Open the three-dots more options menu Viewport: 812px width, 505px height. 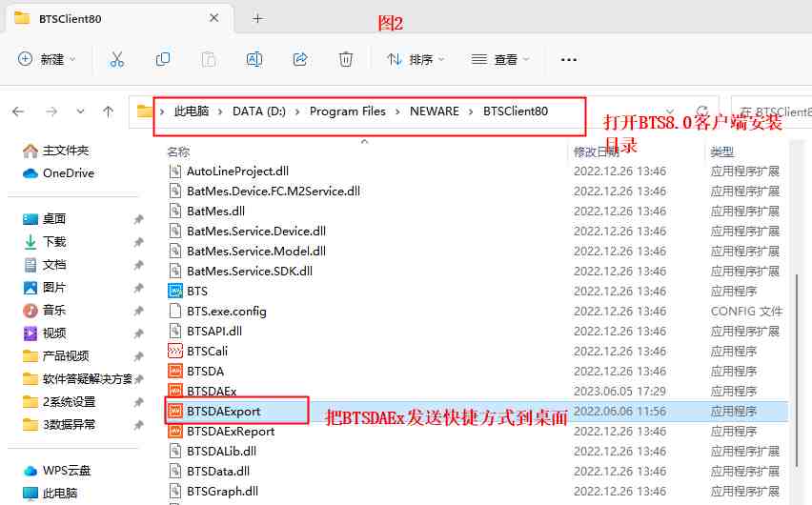[x=569, y=60]
